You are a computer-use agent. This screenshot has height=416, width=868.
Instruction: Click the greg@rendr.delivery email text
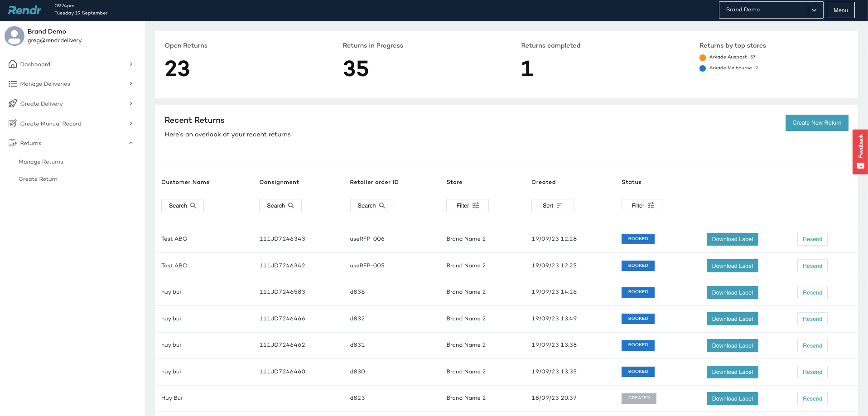54,40
